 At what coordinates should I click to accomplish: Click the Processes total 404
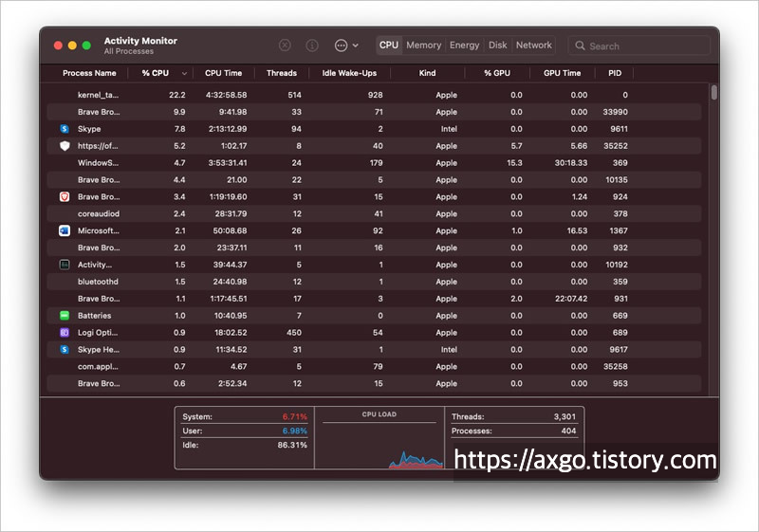[568, 431]
